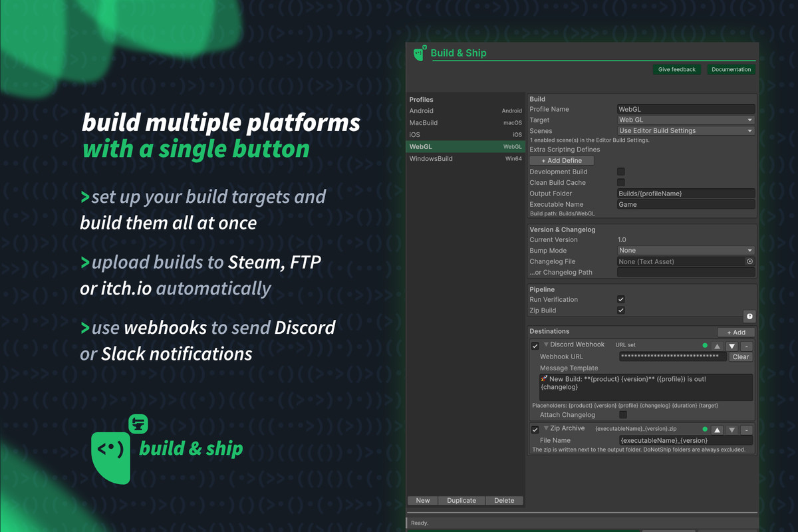Select the Android profile
Viewport: 798px width, 532px height.
click(x=465, y=111)
